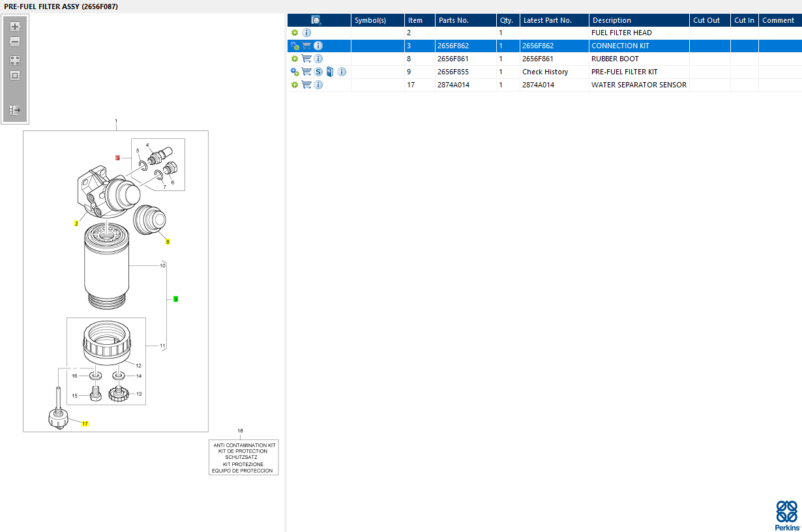The width and height of the screenshot is (802, 532).
Task: Open info icon for RUBBER BOOT
Action: pos(318,59)
